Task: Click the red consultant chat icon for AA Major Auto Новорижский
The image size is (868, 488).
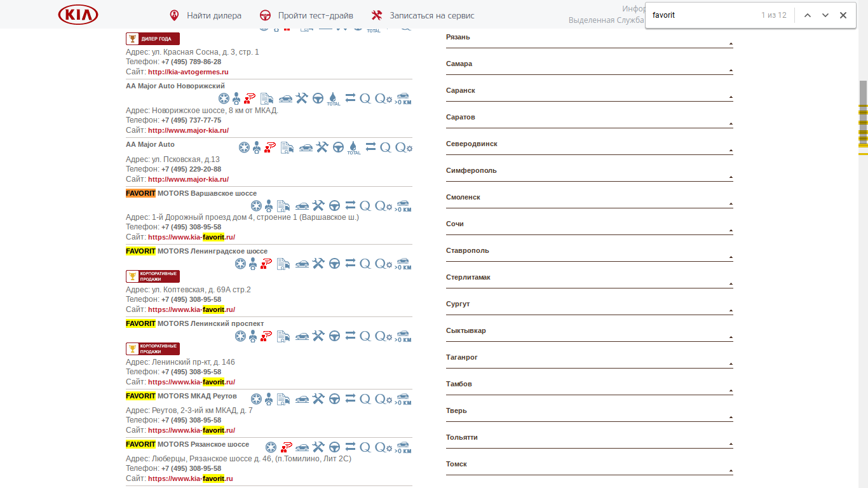Action: click(x=250, y=98)
